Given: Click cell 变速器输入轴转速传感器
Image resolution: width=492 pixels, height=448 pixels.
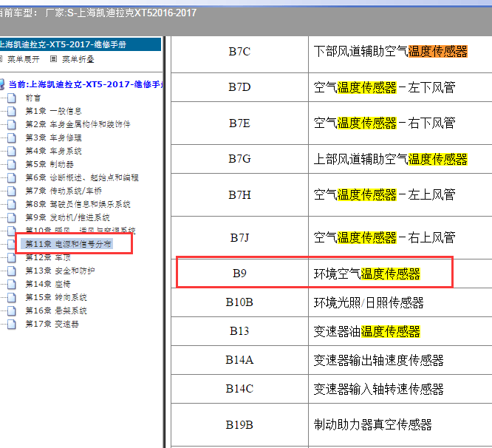Looking at the screenshot, I should 400,389.
